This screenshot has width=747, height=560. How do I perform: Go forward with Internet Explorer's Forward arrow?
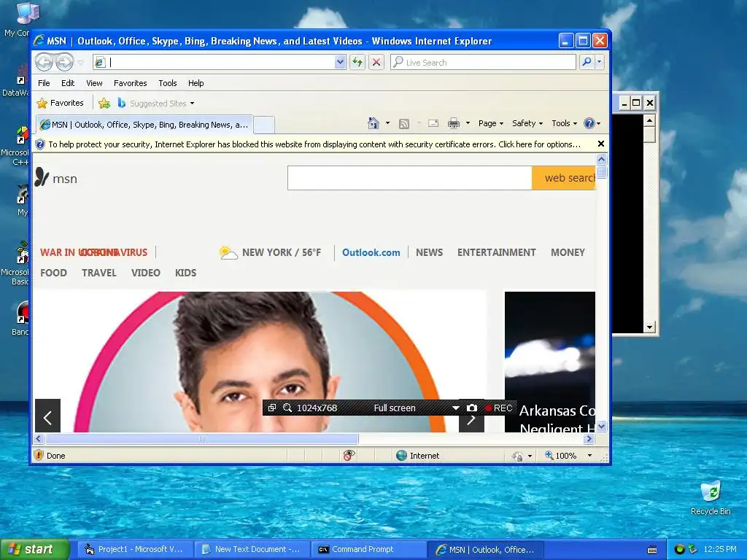[x=64, y=62]
